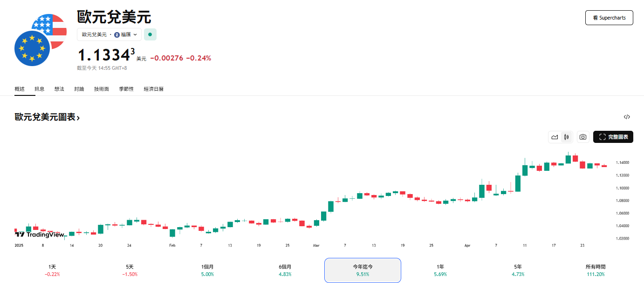Choose the 5年 time range
The width and height of the screenshot is (644, 283).
518,270
